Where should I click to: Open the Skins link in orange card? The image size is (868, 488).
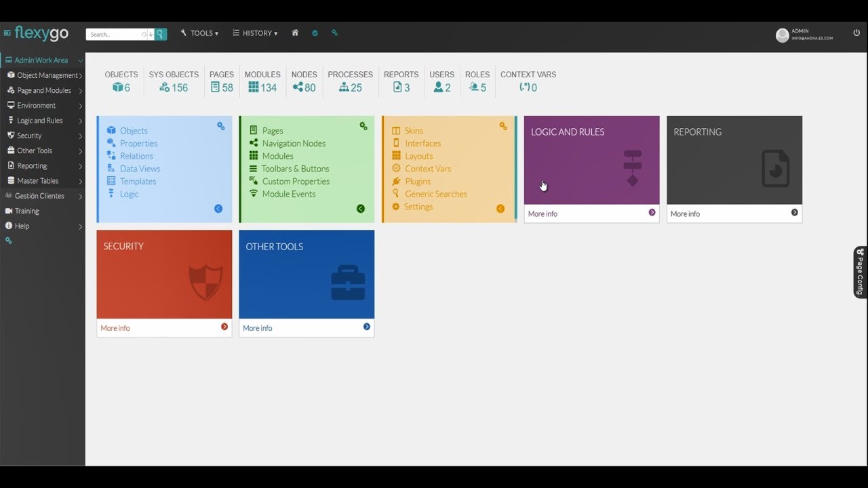[x=414, y=131]
